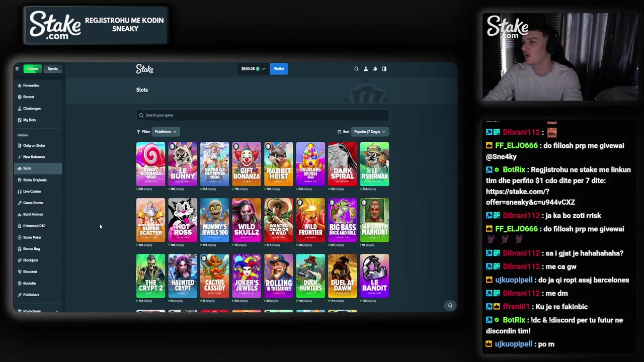Click the Burst Games icon
Viewport: 644px width, 362px height.
[19, 215]
